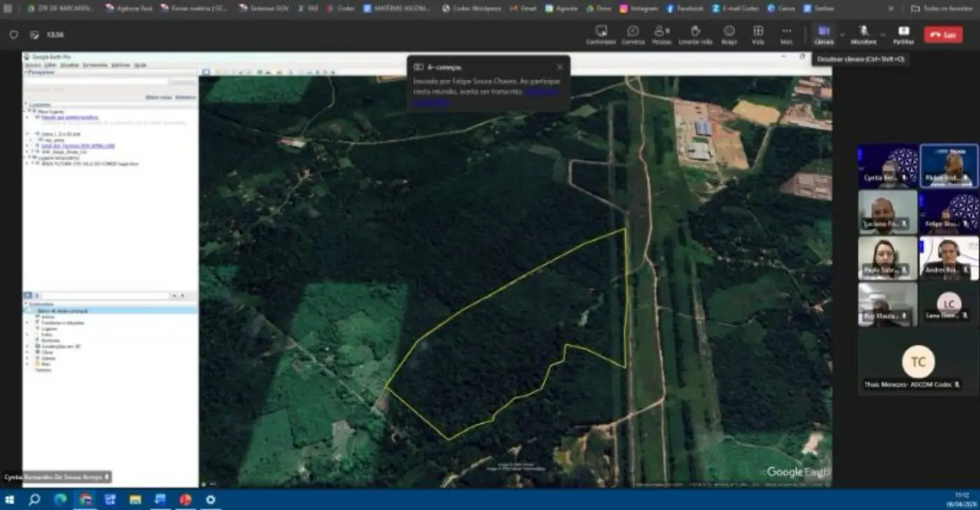Open the Mais options icon

coord(786,34)
